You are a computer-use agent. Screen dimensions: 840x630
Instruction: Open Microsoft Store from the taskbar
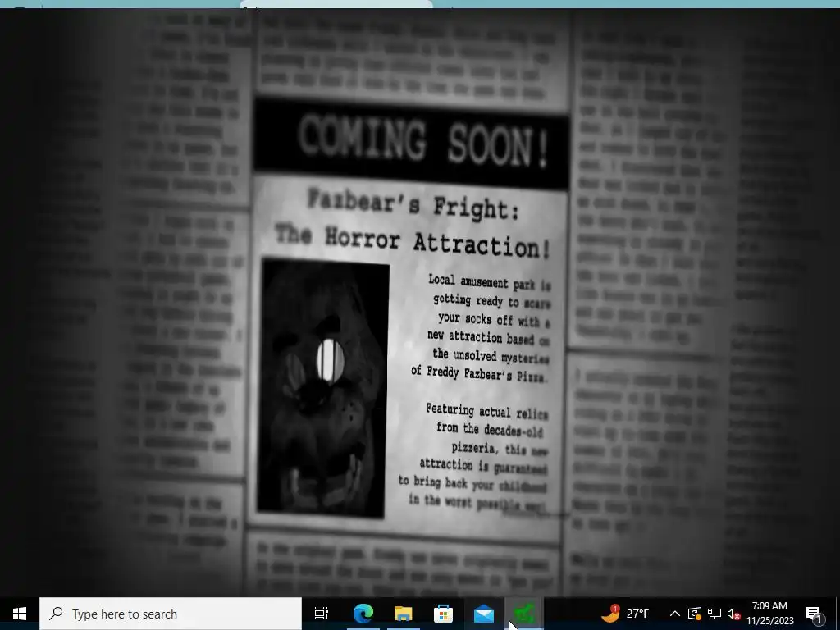(x=443, y=614)
